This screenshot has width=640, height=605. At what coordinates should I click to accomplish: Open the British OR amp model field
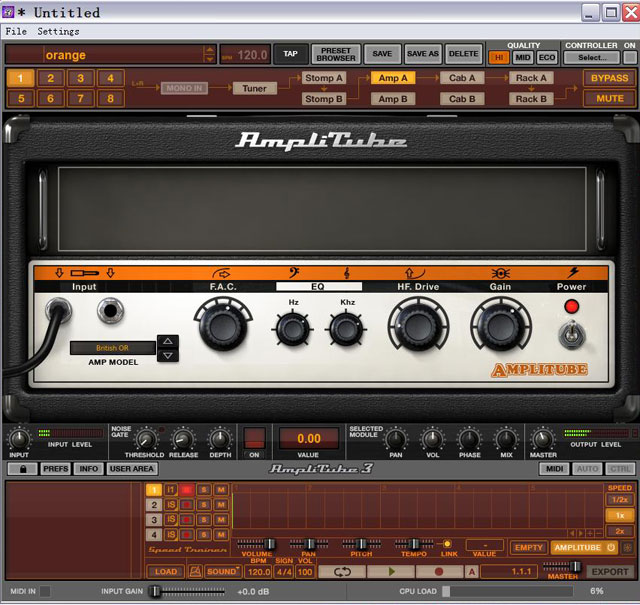(113, 348)
